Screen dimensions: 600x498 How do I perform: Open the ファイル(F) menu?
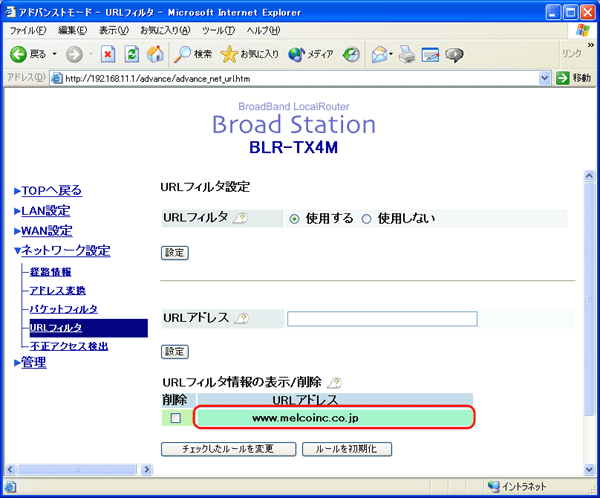pos(28,31)
